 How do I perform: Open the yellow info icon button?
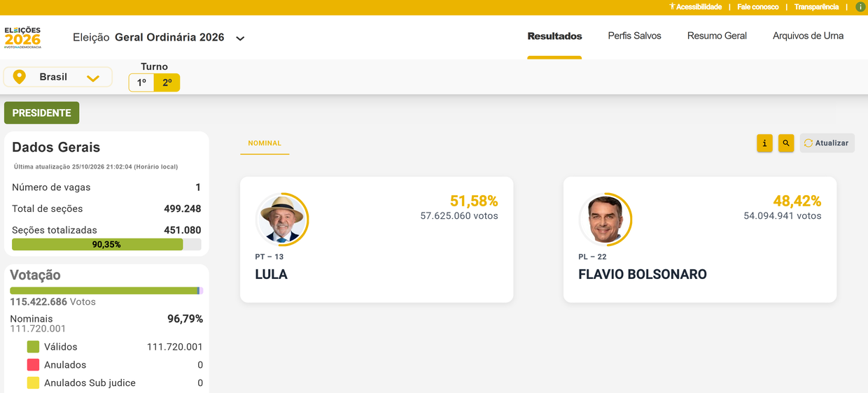point(764,143)
